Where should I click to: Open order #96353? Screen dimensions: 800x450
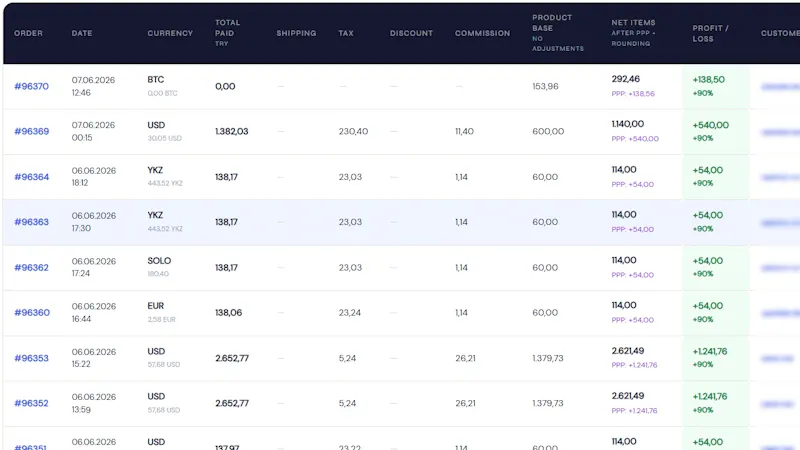pyautogui.click(x=31, y=358)
